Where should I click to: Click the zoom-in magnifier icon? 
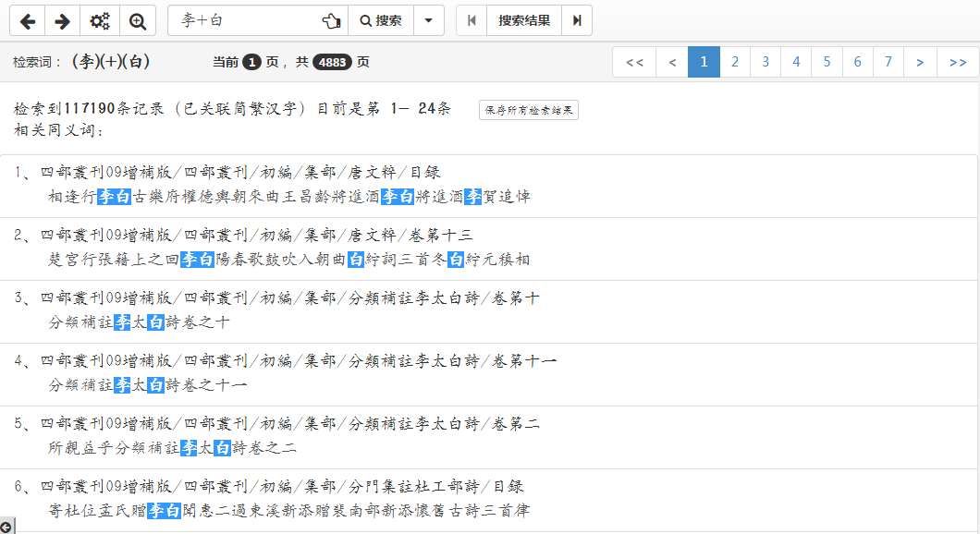pyautogui.click(x=138, y=20)
